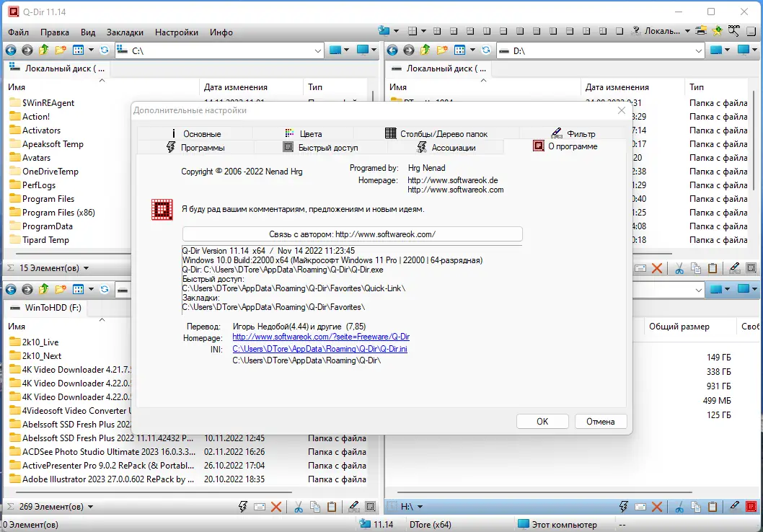Select the ACDSee Photo Studio Ultimate 2023 folder
This screenshot has height=532, width=763.
point(108,452)
